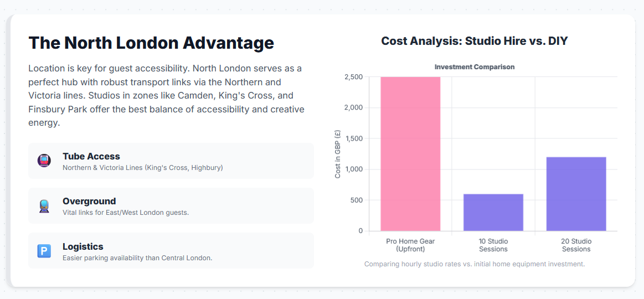Click the purple 10 Studio Sessions bar

(x=493, y=212)
